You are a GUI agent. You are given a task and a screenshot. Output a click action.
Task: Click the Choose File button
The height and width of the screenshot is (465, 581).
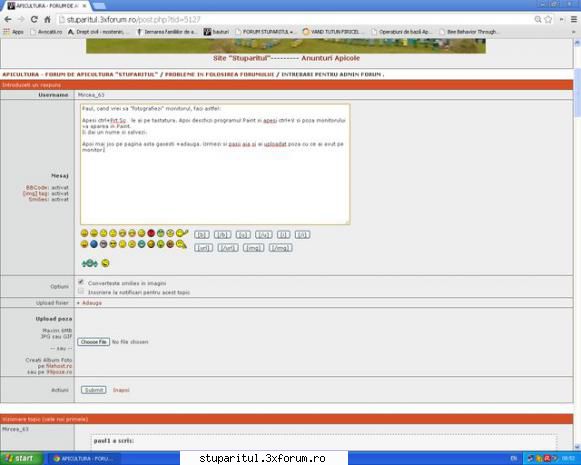point(94,342)
